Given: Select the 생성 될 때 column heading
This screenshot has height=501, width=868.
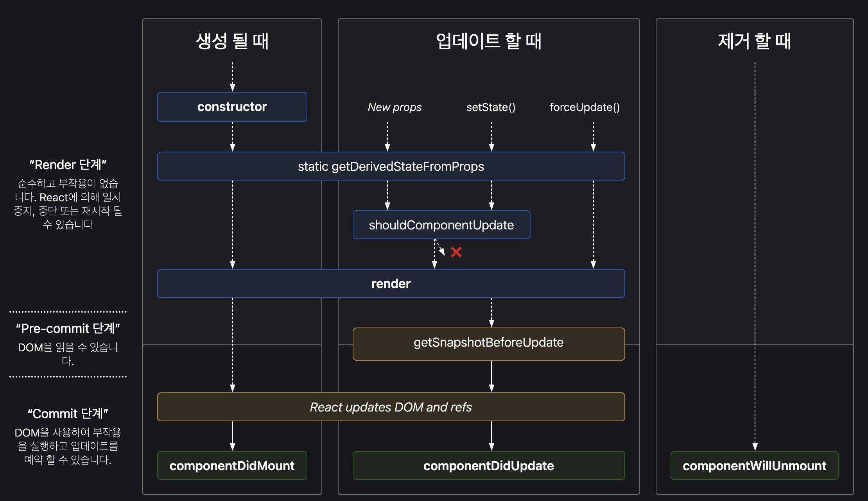Looking at the screenshot, I should 232,41.
